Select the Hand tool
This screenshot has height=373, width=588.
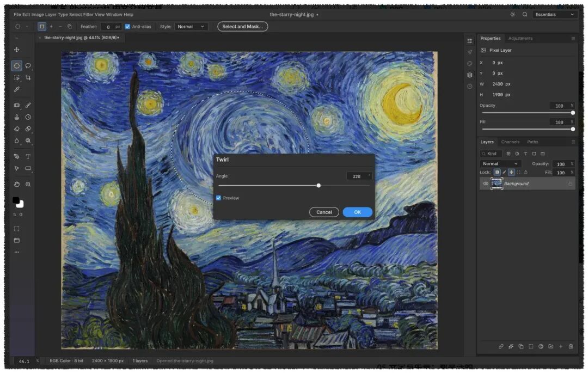pos(16,185)
